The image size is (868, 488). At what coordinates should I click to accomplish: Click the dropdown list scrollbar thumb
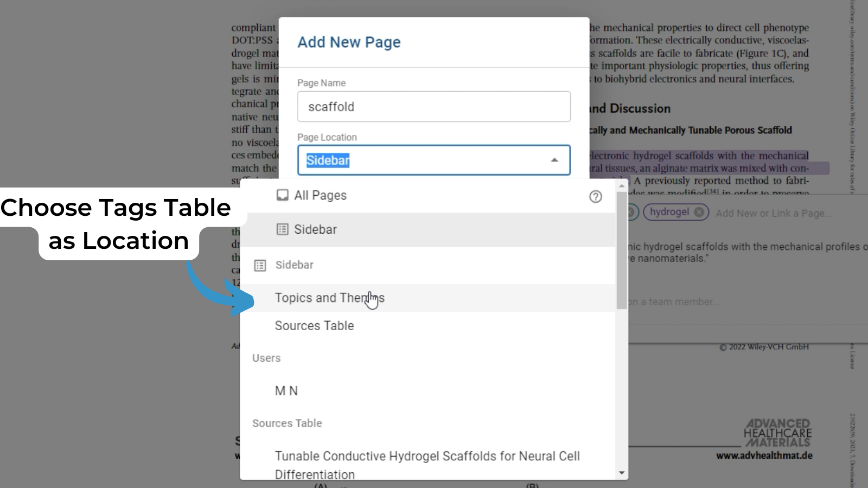622,251
